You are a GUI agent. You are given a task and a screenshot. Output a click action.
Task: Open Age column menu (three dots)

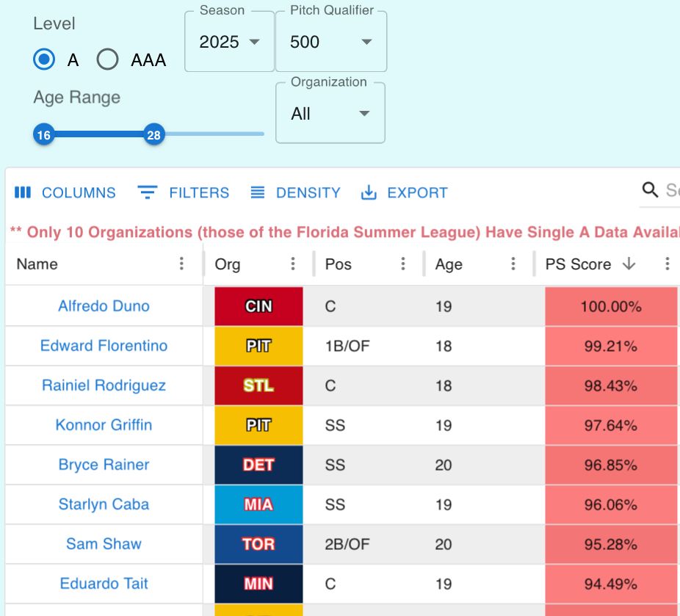513,264
